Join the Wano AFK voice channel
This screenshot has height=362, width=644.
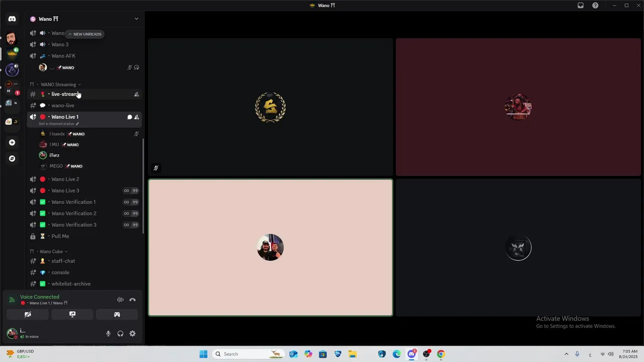84,56
